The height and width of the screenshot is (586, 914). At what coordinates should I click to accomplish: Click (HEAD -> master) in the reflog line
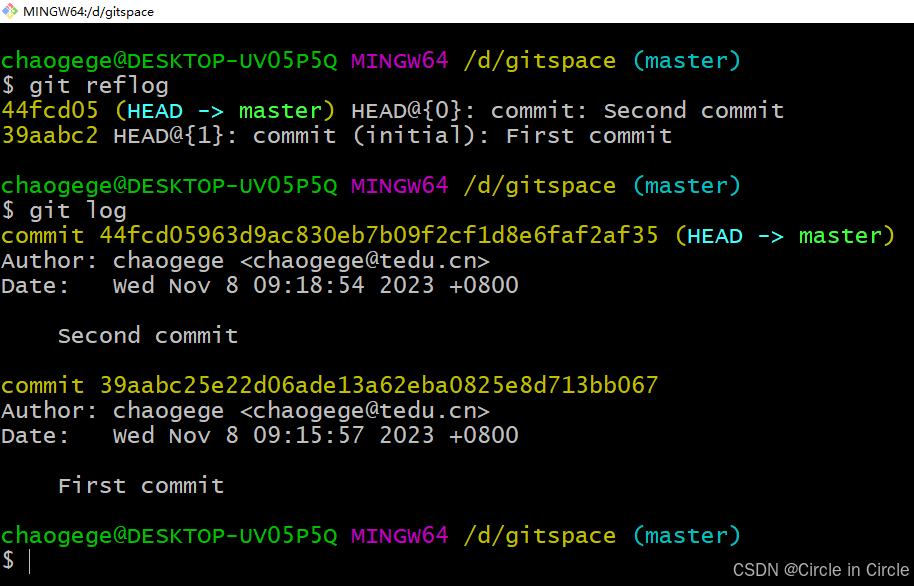coord(225,110)
